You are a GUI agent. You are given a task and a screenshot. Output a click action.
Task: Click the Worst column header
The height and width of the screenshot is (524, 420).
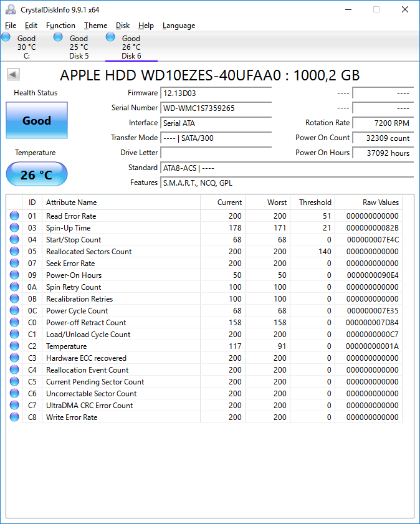coord(267,202)
